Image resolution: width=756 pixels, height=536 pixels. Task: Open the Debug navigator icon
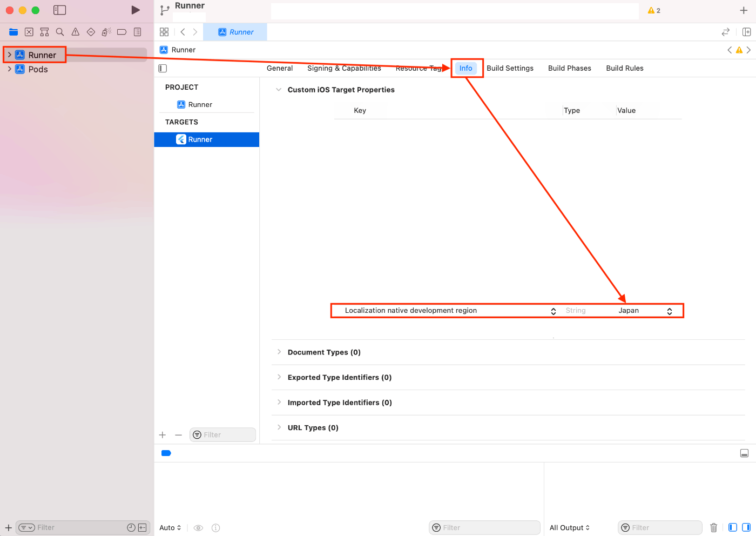(106, 32)
